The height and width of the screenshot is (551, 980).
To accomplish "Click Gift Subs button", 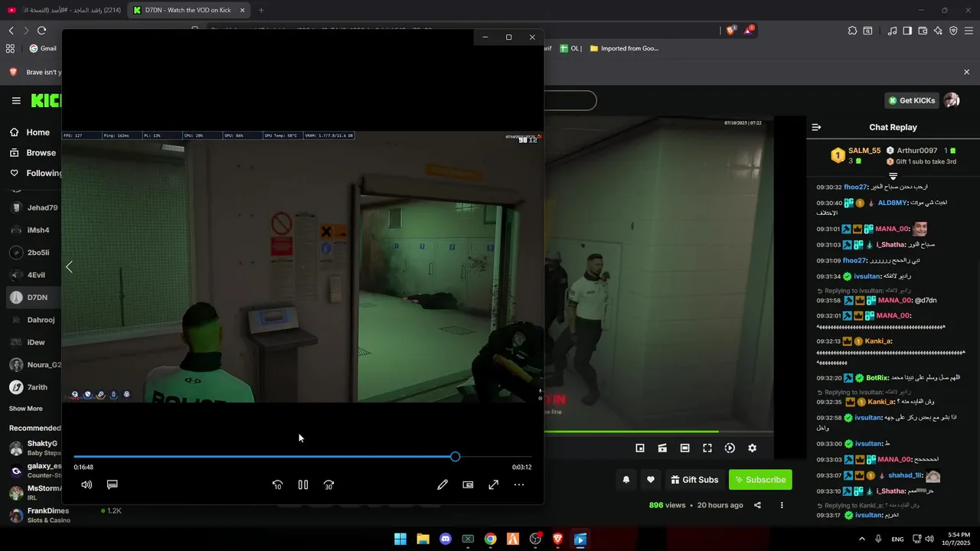I will pyautogui.click(x=694, y=480).
